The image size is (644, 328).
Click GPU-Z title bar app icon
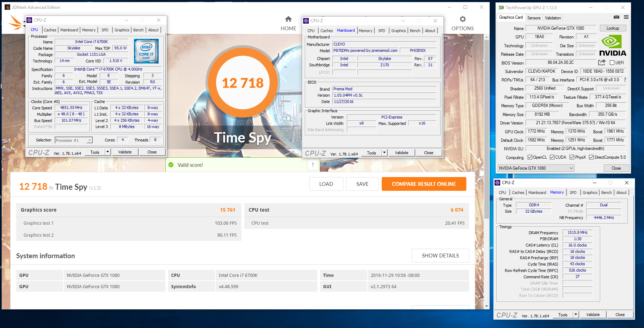[501, 7]
